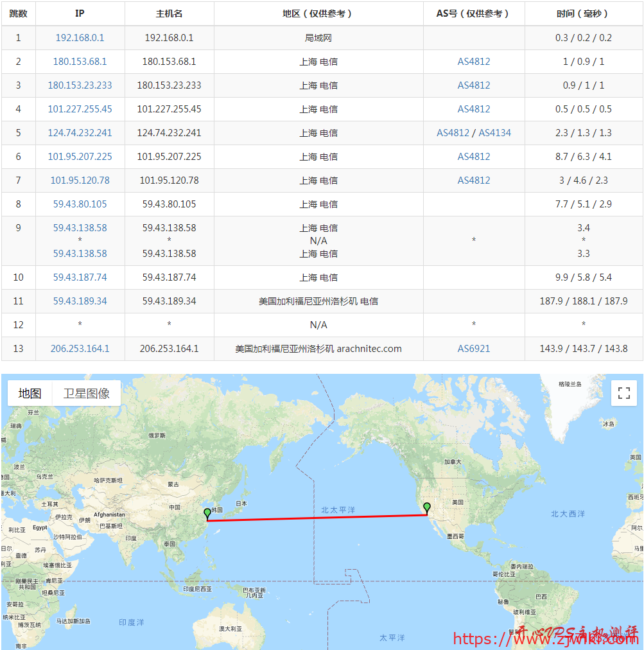The height and width of the screenshot is (650, 644).
Task: Click IP 124.74.232.241 on hop 5
Action: pyautogui.click(x=80, y=132)
